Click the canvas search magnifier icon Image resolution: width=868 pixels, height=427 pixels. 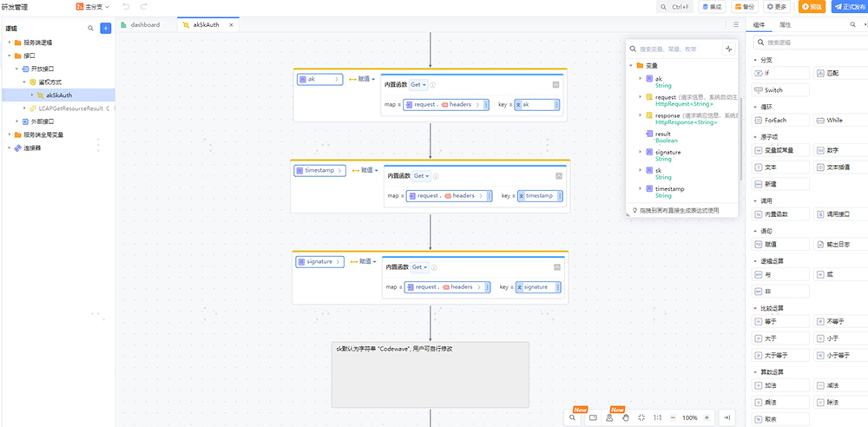[x=573, y=417]
